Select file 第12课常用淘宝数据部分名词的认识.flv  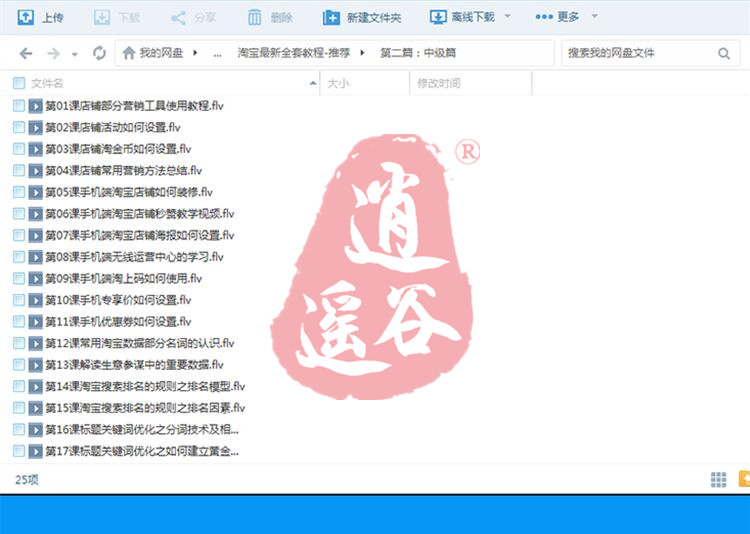pyautogui.click(x=140, y=343)
